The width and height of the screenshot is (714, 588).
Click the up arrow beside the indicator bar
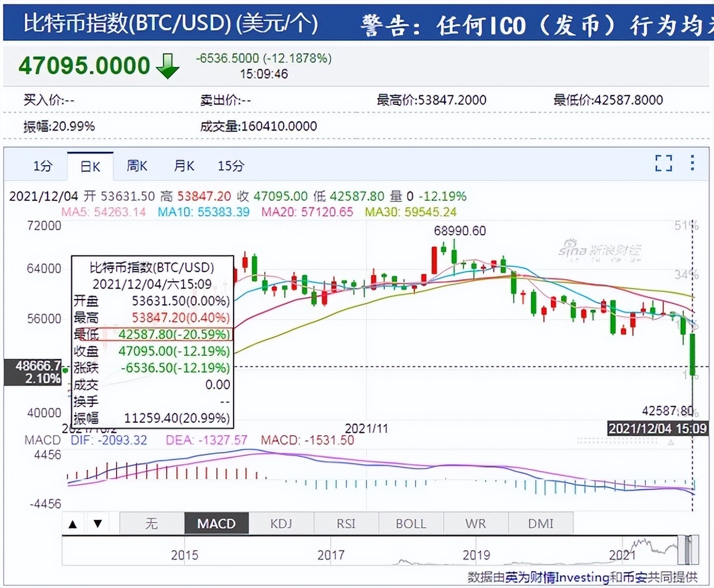73,523
